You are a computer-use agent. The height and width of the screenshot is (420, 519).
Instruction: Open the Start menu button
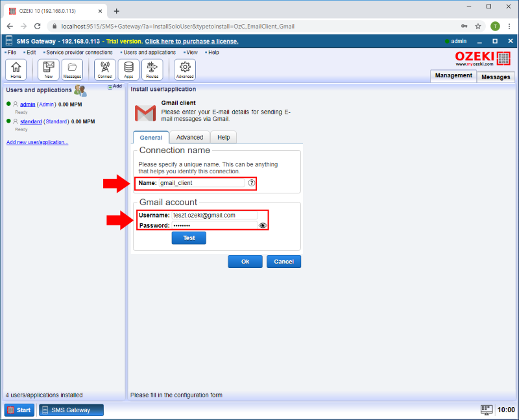pos(19,410)
